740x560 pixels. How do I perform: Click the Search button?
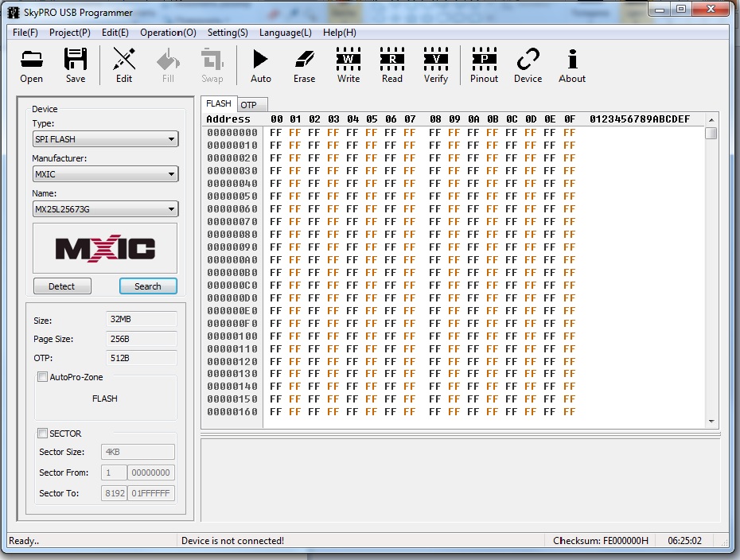148,286
